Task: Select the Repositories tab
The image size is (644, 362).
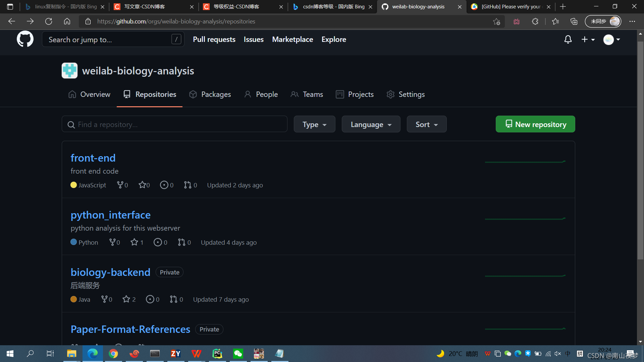Action: (150, 95)
